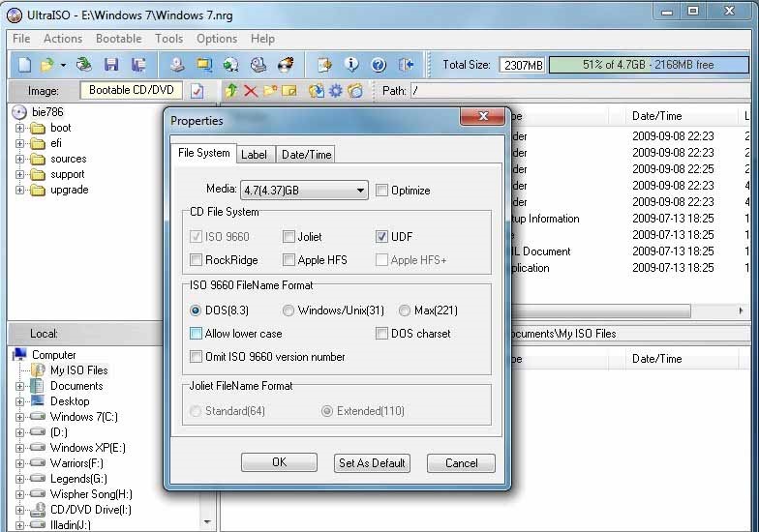Click the Burn CD/DVD image icon
Image resolution: width=759 pixels, height=532 pixels.
(x=286, y=64)
